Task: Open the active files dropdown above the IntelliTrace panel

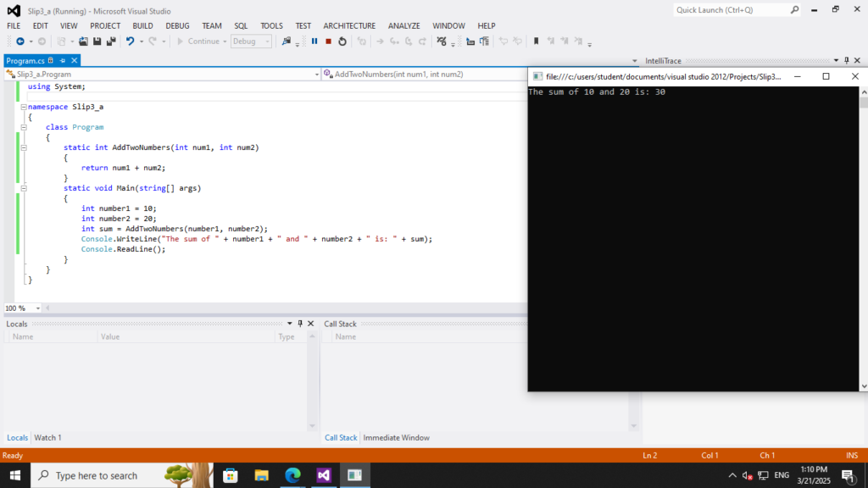Action: coord(634,61)
